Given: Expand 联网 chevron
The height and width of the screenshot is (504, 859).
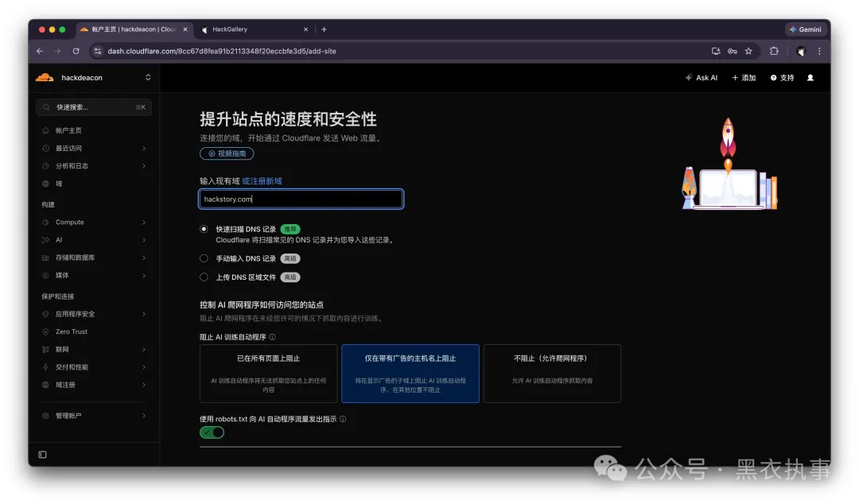Looking at the screenshot, I should click(x=144, y=350).
